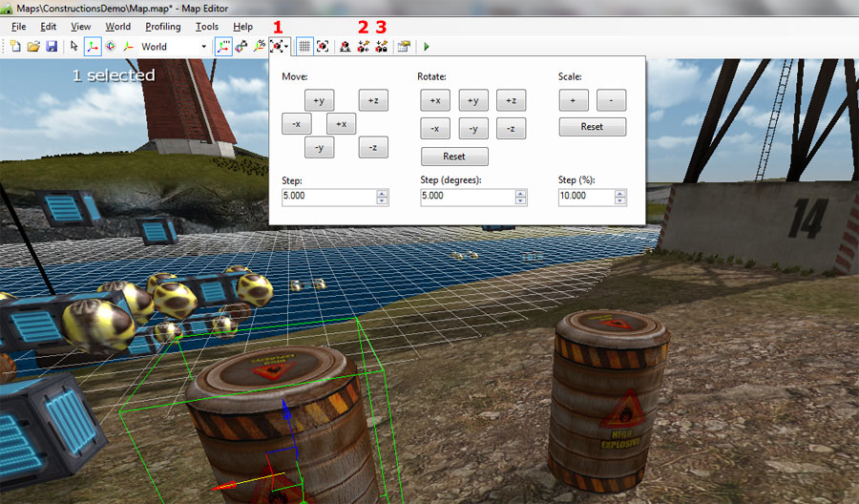Viewport: 859px width, 504px height.
Task: Open the File menu
Action: tap(19, 27)
